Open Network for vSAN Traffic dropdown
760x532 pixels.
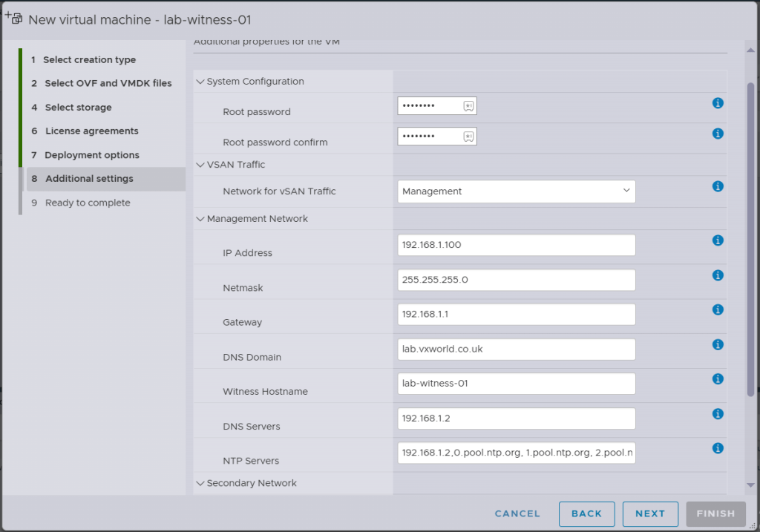pyautogui.click(x=516, y=191)
